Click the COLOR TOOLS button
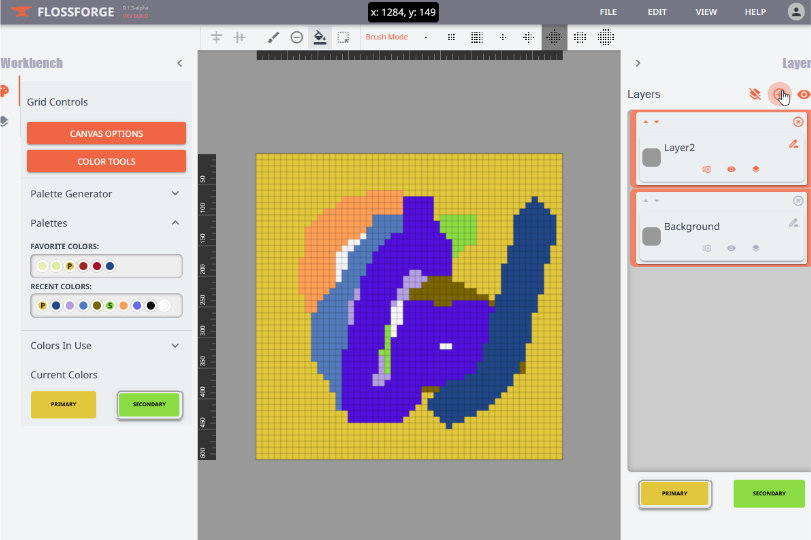This screenshot has width=811, height=540. tap(106, 161)
